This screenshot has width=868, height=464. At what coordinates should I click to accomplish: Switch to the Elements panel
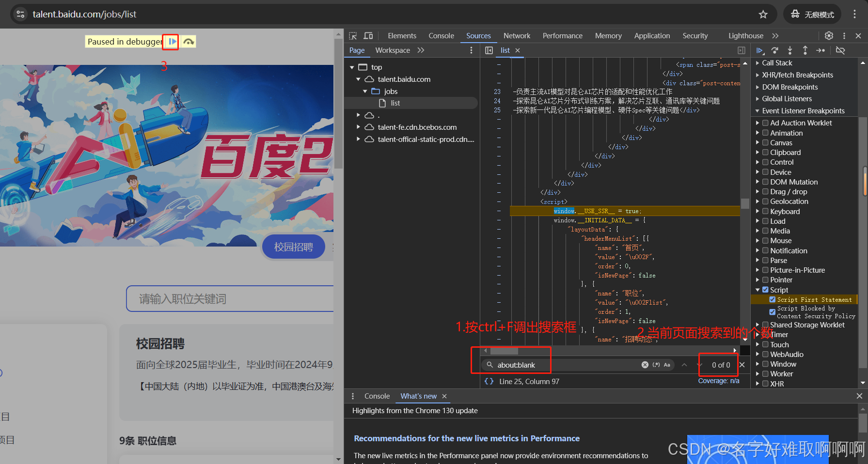(402, 36)
